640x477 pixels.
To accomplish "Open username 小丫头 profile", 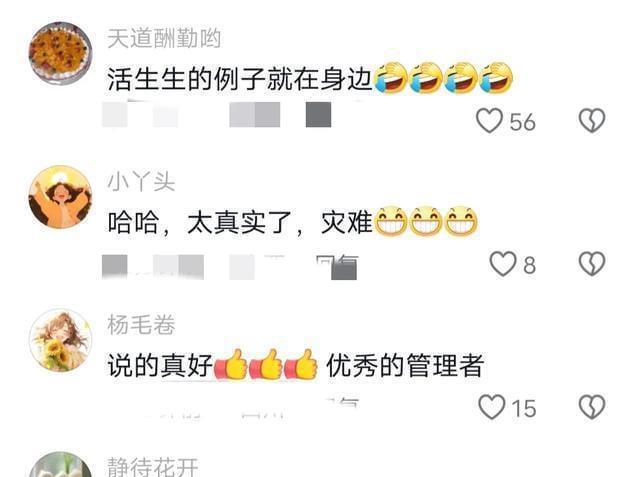I will [141, 182].
